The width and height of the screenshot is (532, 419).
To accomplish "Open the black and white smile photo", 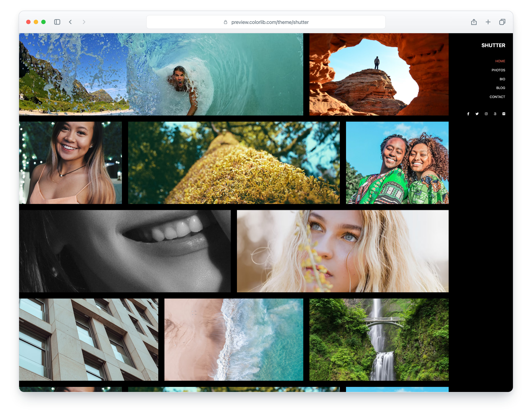I will pos(125,251).
